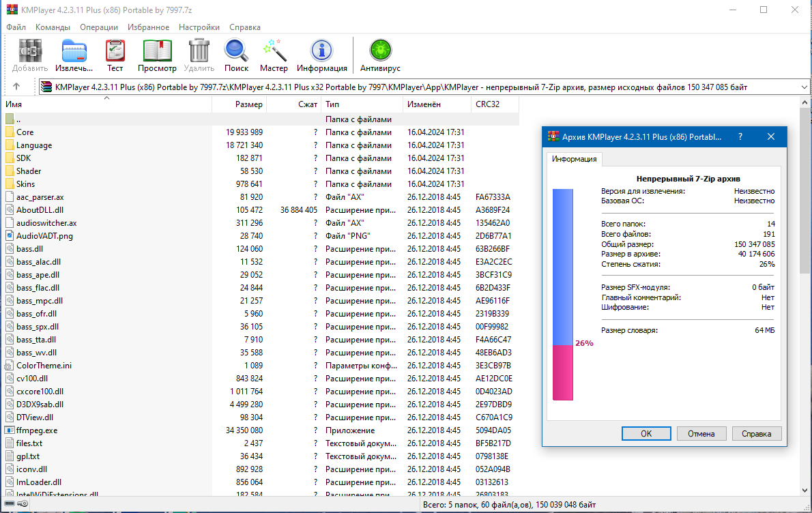Click the Отмена button

coord(701,433)
